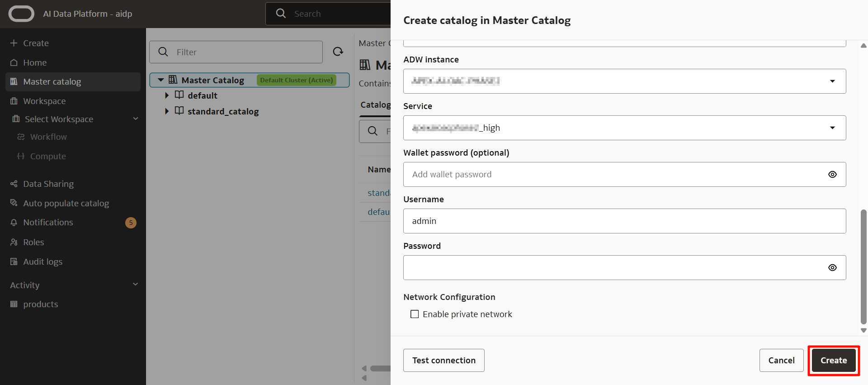The image size is (868, 385).
Task: Click the Data Sharing icon in the sidebar
Action: pos(14,184)
